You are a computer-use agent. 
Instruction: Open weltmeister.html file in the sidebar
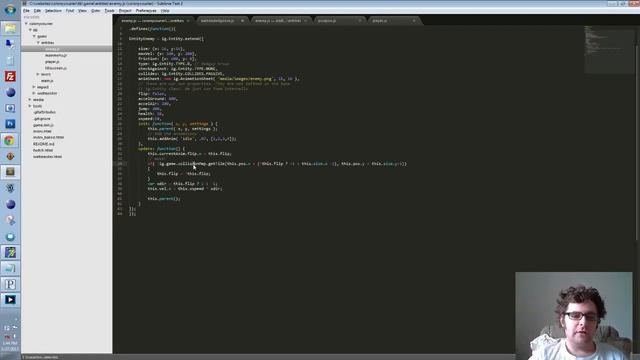pyautogui.click(x=47, y=157)
